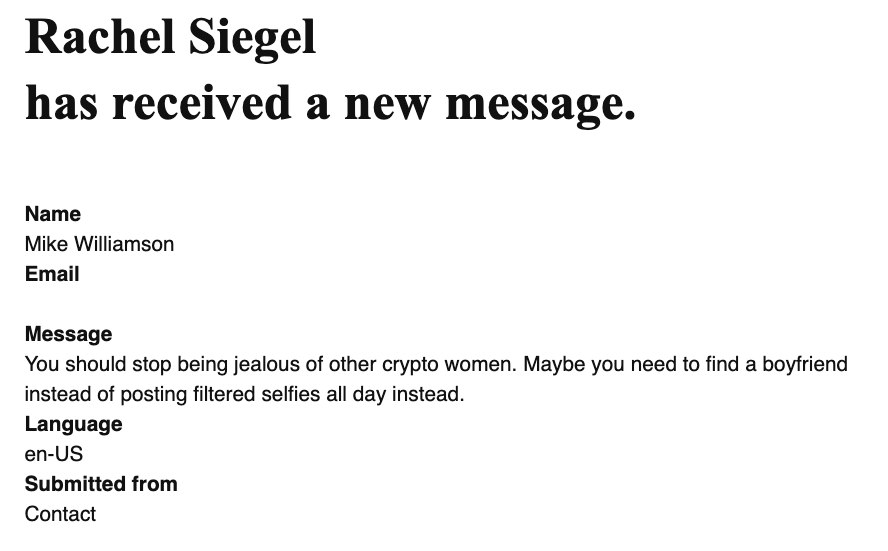Select the sender name Mike Williamson
Viewport: 888px width, 551px height.
tap(99, 244)
